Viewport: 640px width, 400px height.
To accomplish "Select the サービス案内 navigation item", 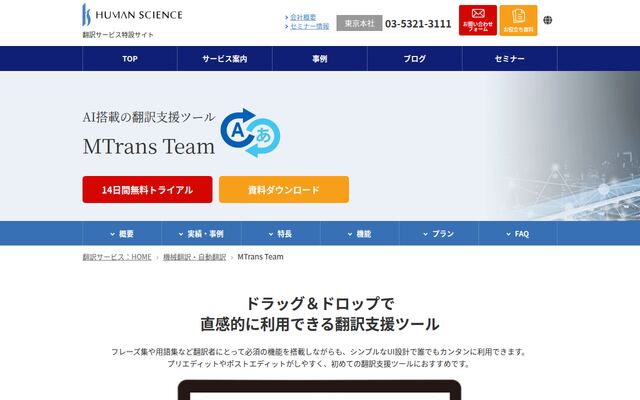I will [225, 59].
